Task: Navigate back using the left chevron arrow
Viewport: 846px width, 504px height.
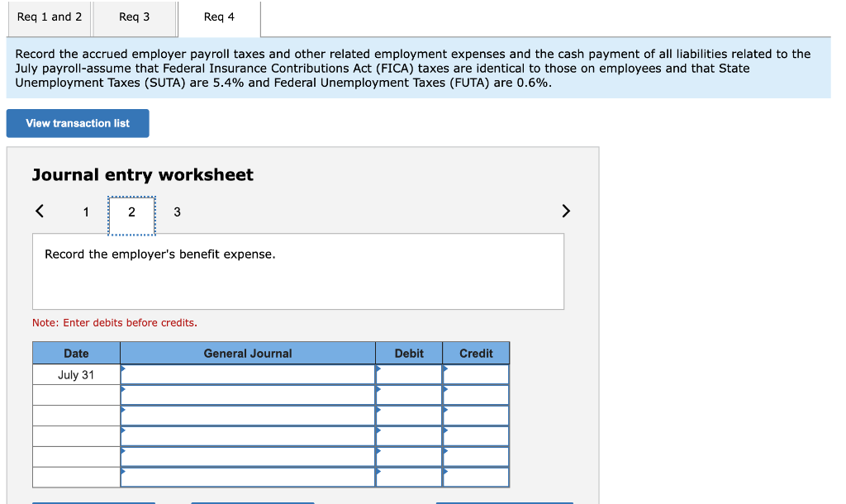Action: pos(39,211)
